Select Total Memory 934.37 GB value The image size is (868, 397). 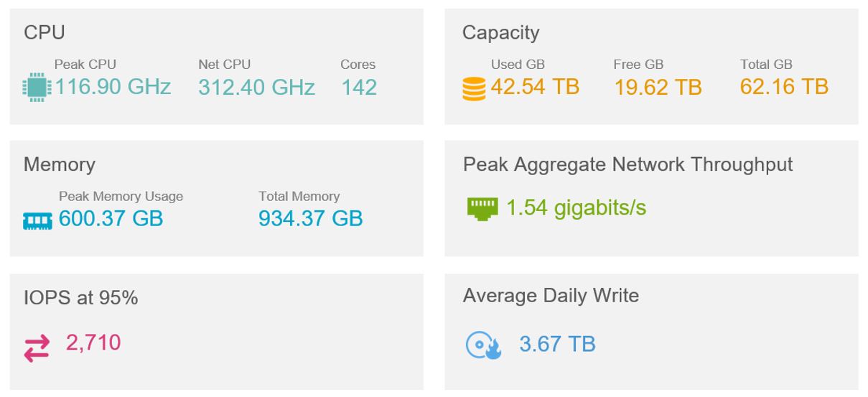pyautogui.click(x=311, y=218)
